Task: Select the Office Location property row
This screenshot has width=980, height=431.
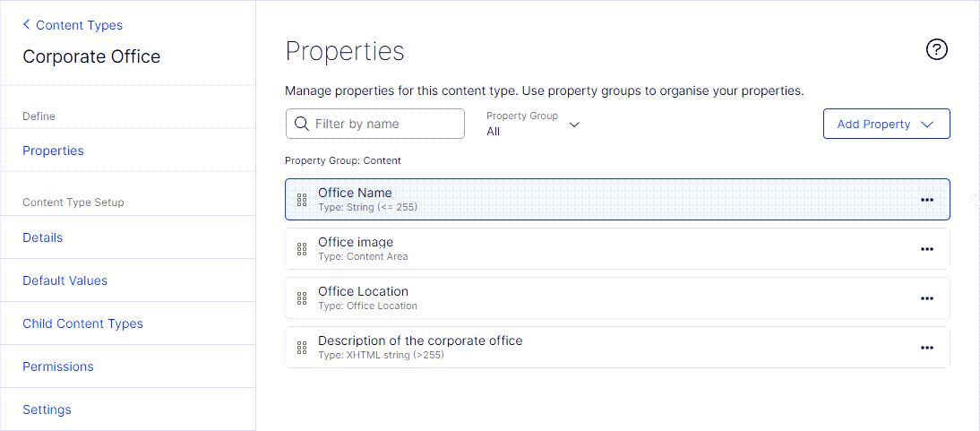Action: click(617, 298)
